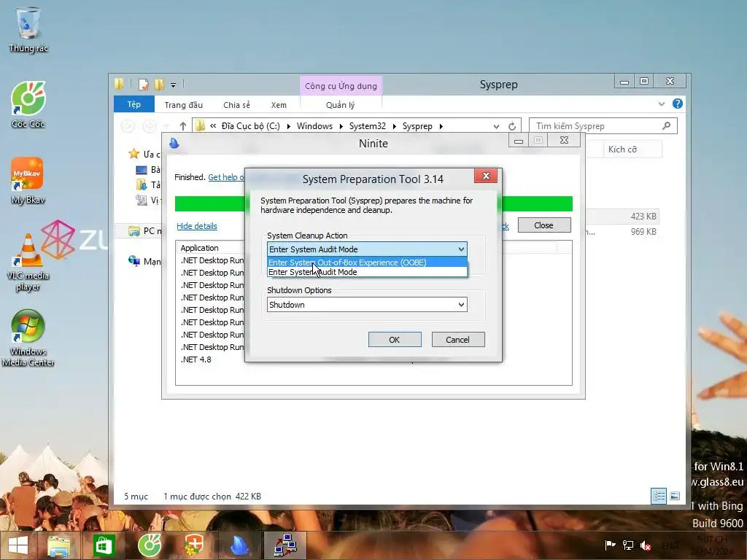This screenshot has width=747, height=560.
Task: Open Explorer help question mark icon
Action: tap(678, 104)
